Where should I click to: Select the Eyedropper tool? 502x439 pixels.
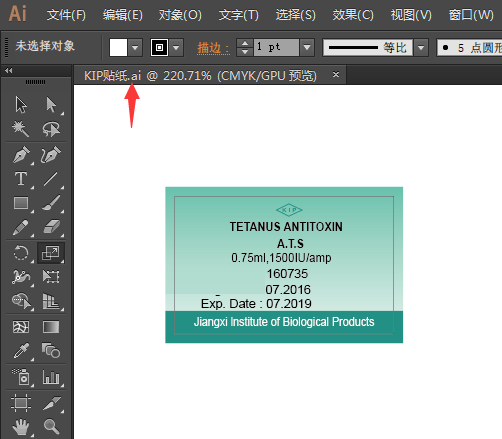tap(21, 350)
